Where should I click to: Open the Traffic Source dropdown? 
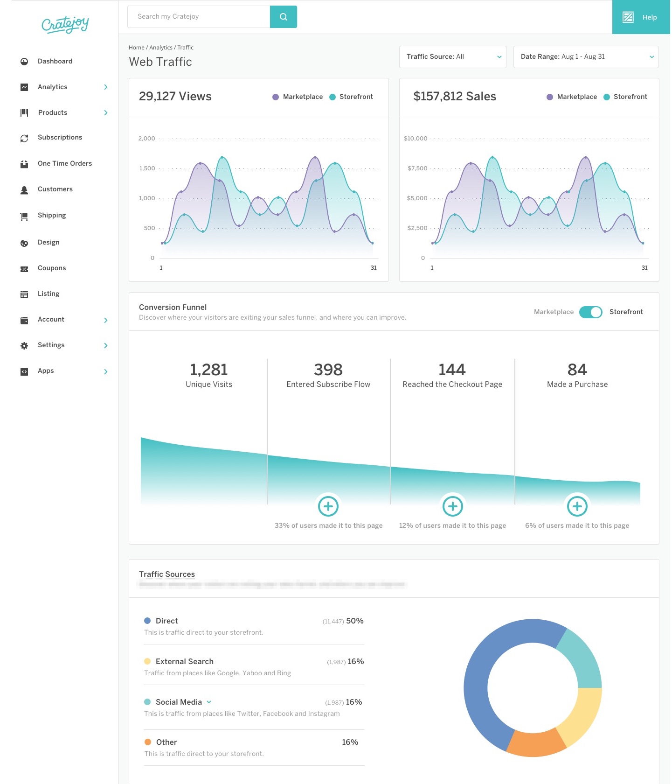[x=453, y=57]
